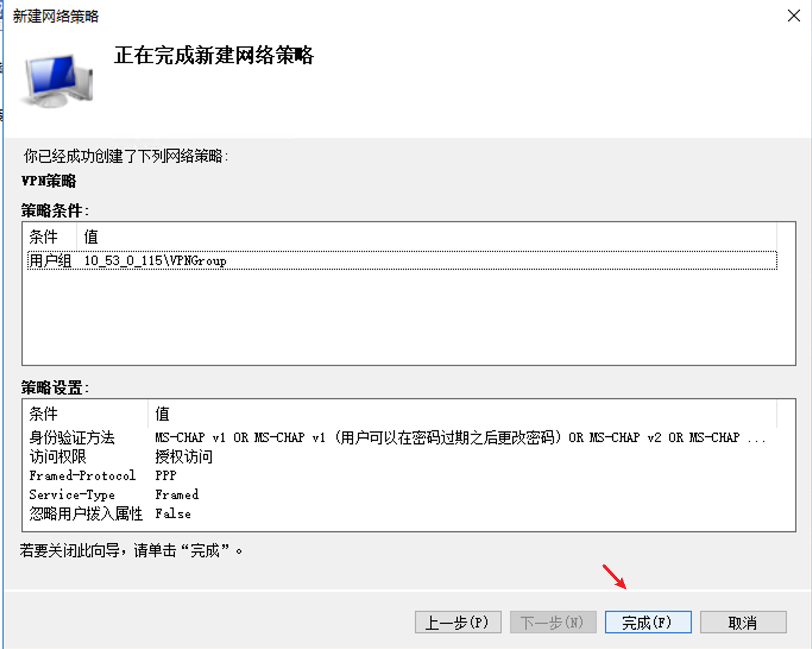Click the 取消 button to cancel
Screen dimensions: 812x649
coord(743,622)
